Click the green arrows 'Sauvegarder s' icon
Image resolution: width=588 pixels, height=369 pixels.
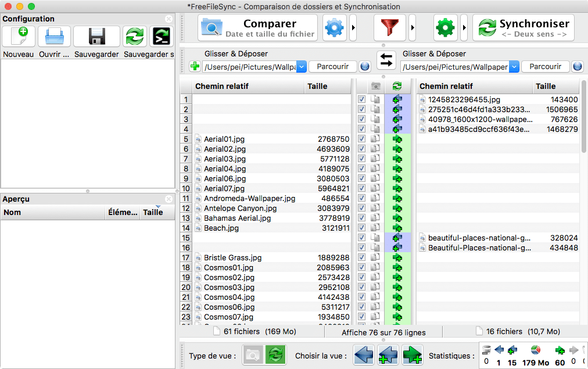[x=135, y=37]
